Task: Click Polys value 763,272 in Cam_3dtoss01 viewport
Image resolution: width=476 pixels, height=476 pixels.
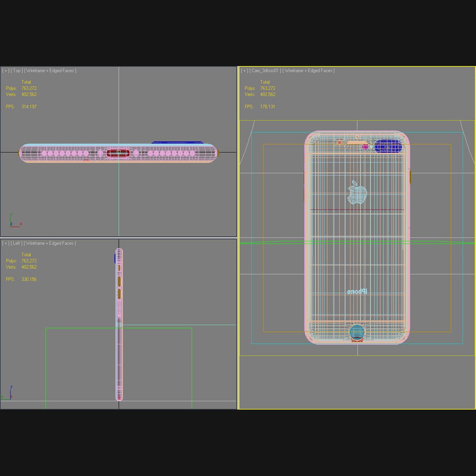Action: (x=268, y=88)
